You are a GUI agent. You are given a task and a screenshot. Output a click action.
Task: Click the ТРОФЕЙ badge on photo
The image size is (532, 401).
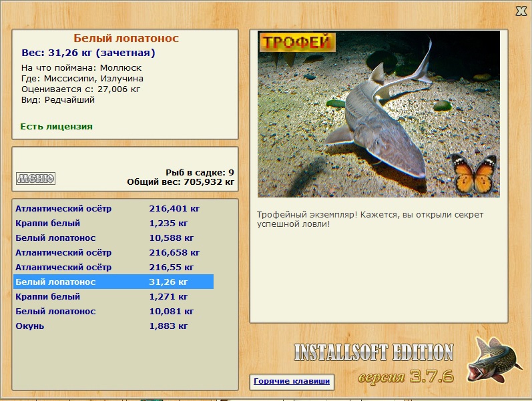coord(298,43)
